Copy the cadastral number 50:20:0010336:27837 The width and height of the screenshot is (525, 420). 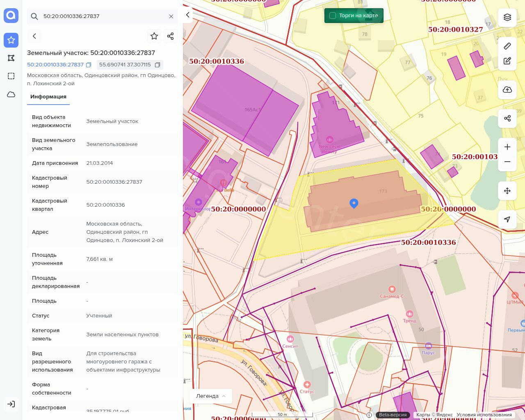click(x=89, y=65)
